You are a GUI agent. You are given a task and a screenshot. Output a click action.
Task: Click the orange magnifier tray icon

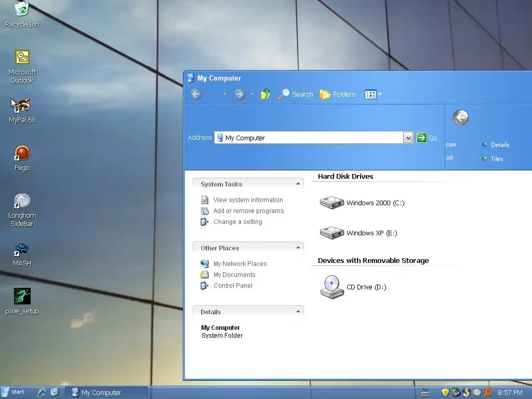coord(487,392)
